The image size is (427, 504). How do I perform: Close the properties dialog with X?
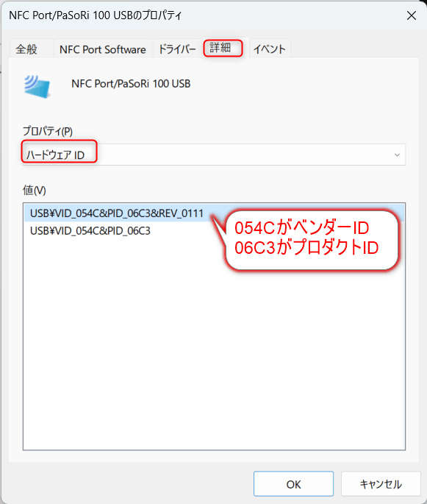click(412, 15)
